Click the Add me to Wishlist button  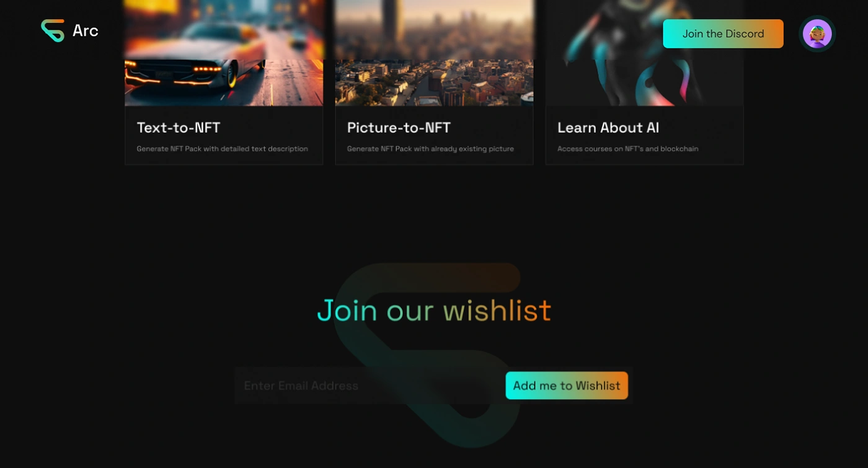point(567,386)
